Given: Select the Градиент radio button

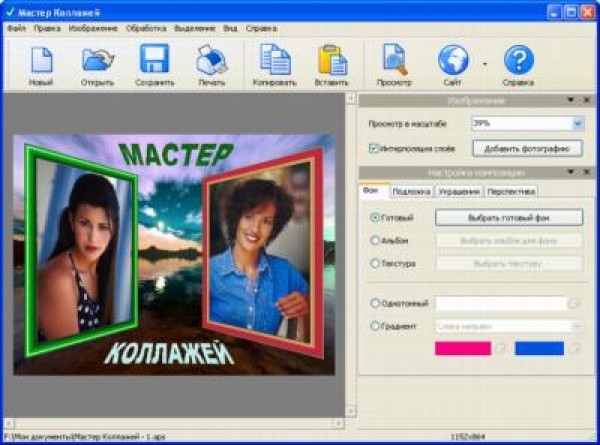Looking at the screenshot, I should (375, 326).
